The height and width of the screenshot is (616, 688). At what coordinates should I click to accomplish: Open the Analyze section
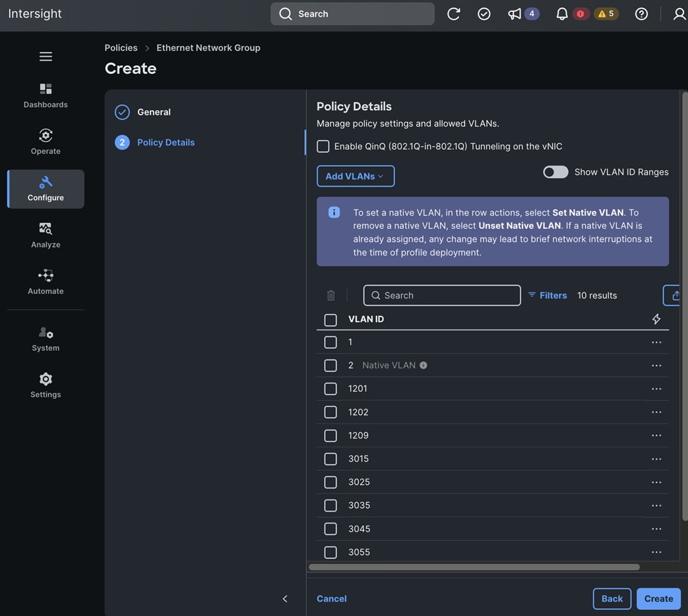pyautogui.click(x=46, y=235)
